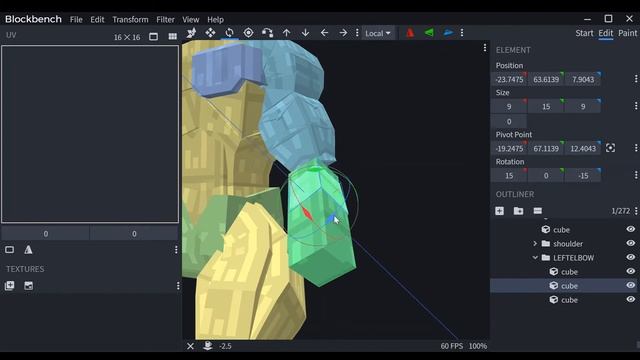The width and height of the screenshot is (640, 360).
Task: Click the Size Y field 15
Action: tap(546, 107)
